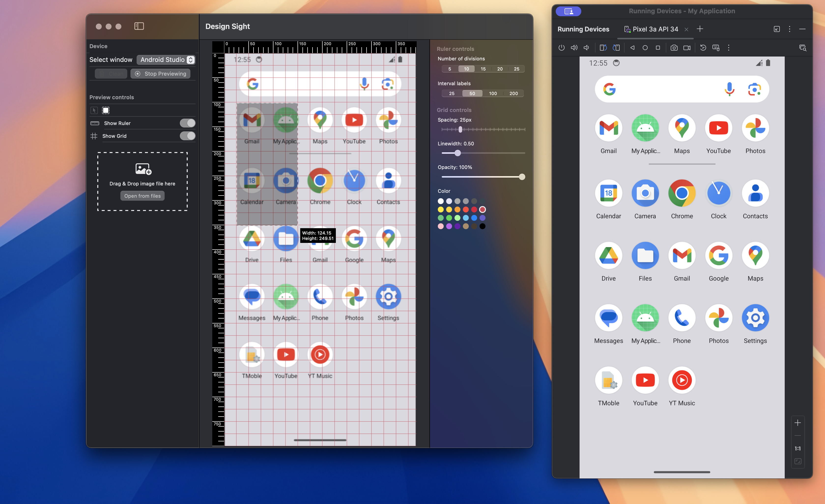Tap the voice search microphone in emulator
The width and height of the screenshot is (825, 504).
[729, 89]
